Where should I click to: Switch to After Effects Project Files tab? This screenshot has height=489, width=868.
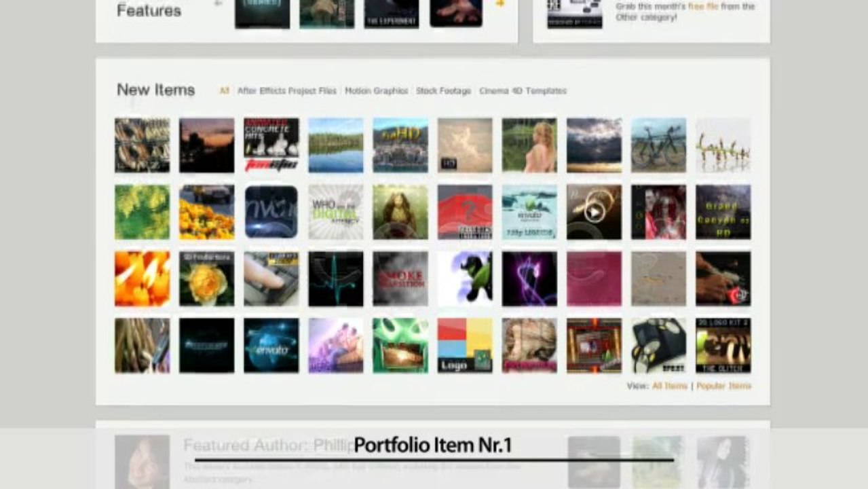287,91
